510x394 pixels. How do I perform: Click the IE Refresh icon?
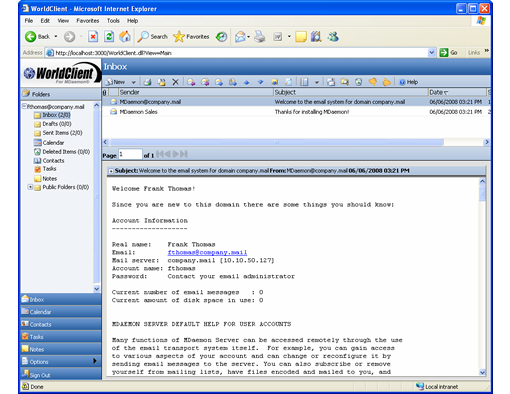(109, 36)
